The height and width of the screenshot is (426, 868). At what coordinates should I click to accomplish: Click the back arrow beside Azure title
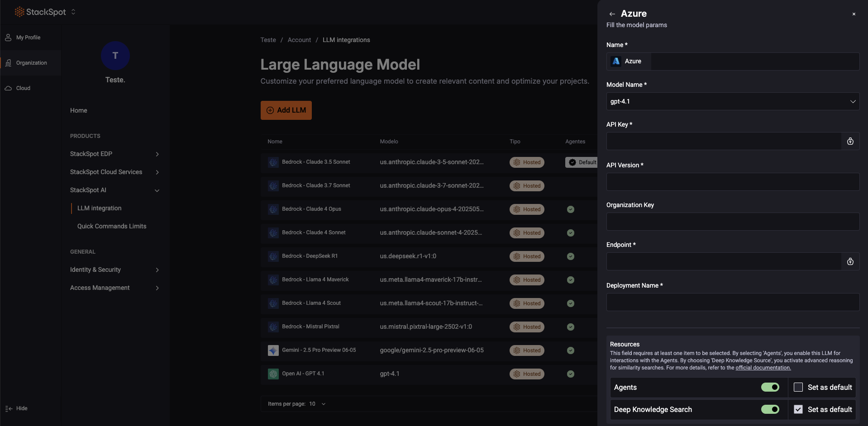pyautogui.click(x=612, y=14)
